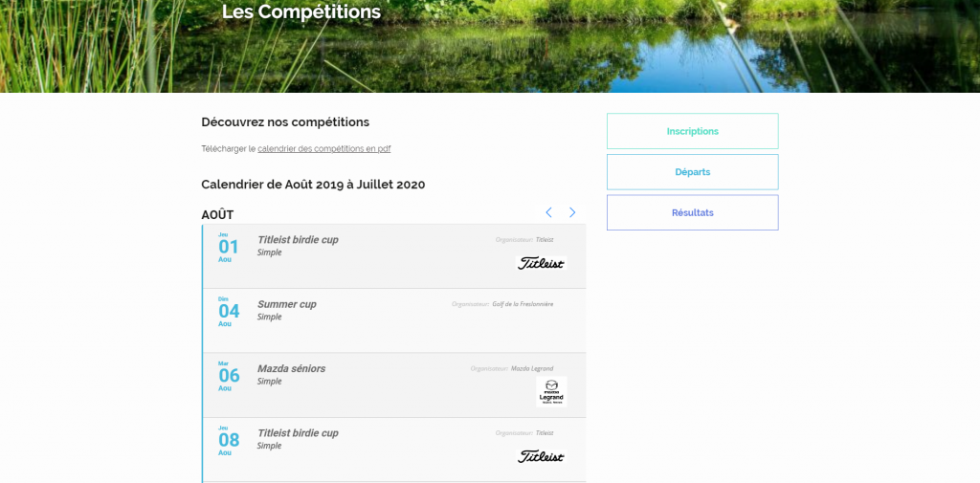Click Titleist logo on August 01 event

click(542, 263)
